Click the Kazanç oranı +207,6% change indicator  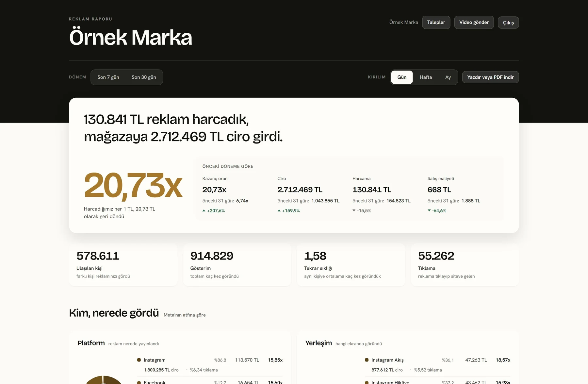click(214, 210)
